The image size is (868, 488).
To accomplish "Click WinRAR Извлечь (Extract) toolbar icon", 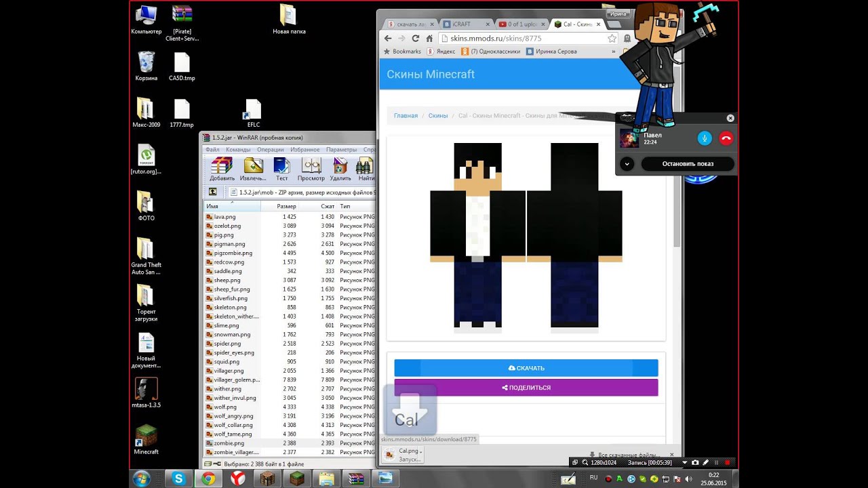I will pos(253,169).
